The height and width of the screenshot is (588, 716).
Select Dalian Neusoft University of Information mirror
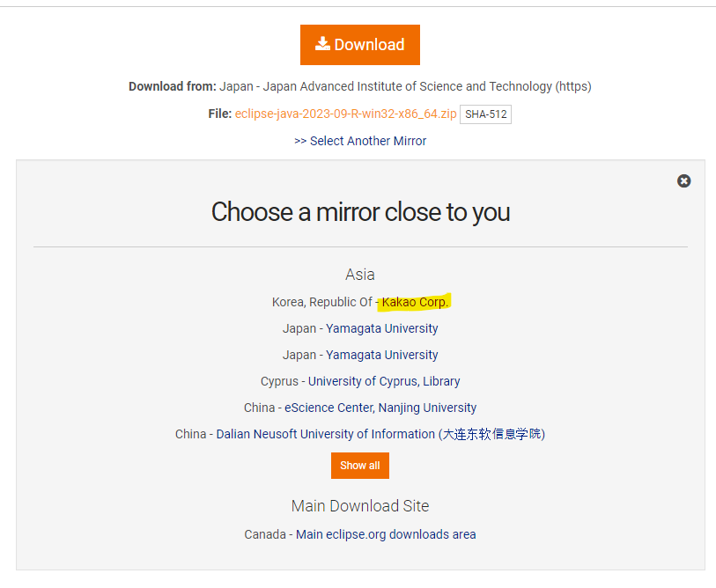[380, 434]
